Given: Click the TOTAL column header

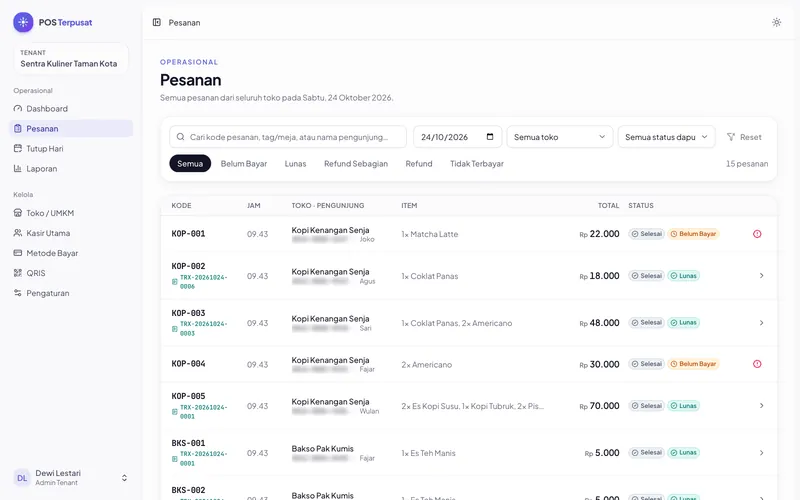Looking at the screenshot, I should [609, 206].
